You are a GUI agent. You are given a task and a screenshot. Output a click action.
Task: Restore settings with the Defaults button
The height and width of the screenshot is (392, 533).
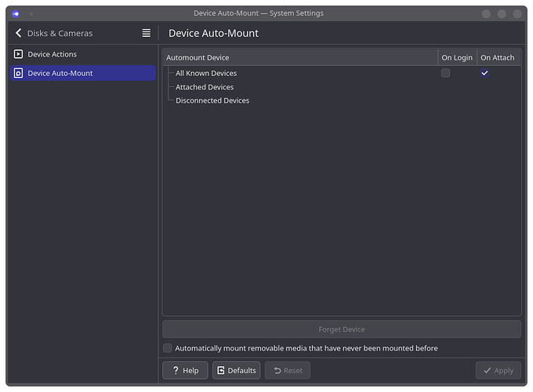[x=236, y=370]
